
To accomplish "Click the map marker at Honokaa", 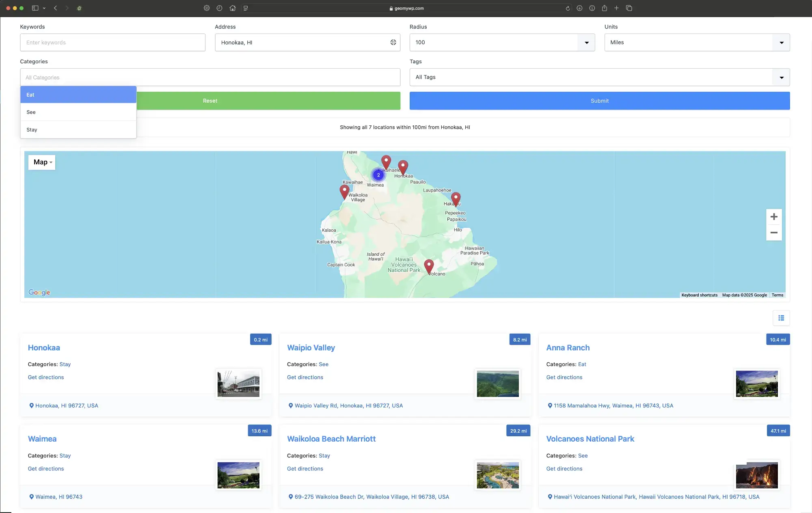I will point(403,167).
